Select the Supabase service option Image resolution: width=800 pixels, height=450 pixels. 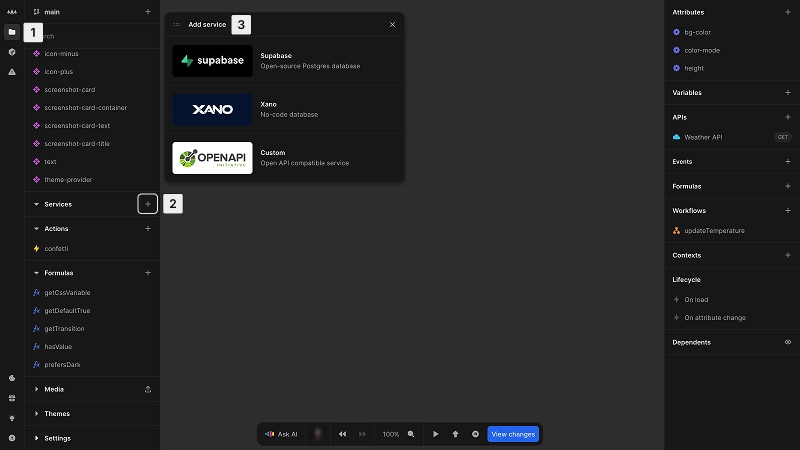(284, 61)
